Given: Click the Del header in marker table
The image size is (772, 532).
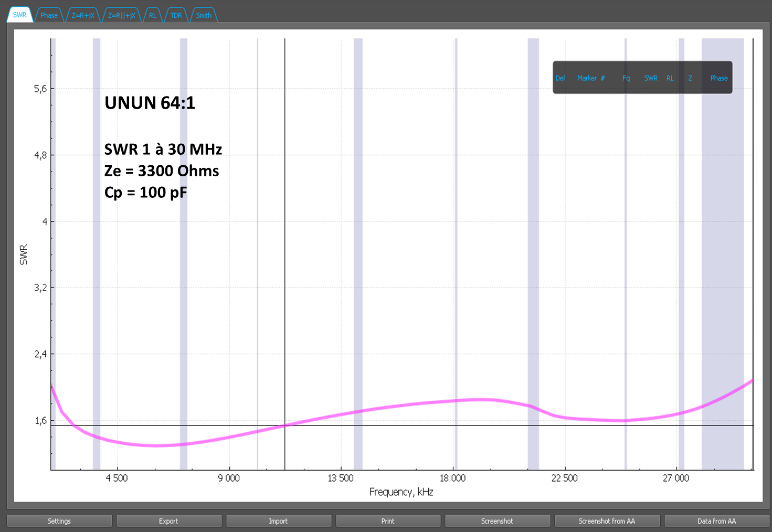Looking at the screenshot, I should coord(560,78).
